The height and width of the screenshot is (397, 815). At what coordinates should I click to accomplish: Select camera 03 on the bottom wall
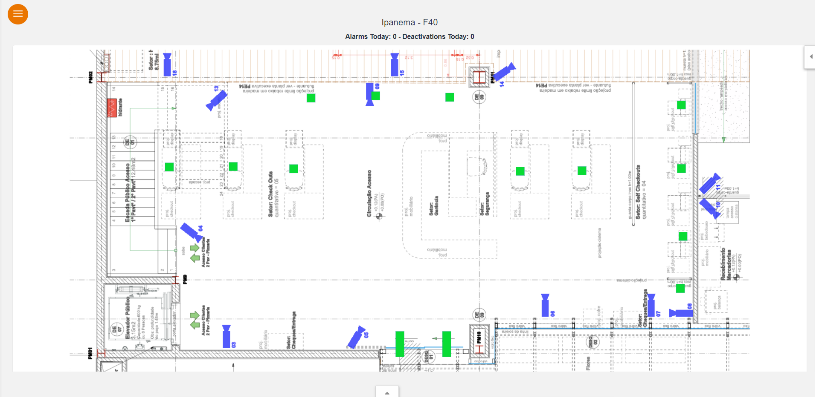pyautogui.click(x=227, y=336)
